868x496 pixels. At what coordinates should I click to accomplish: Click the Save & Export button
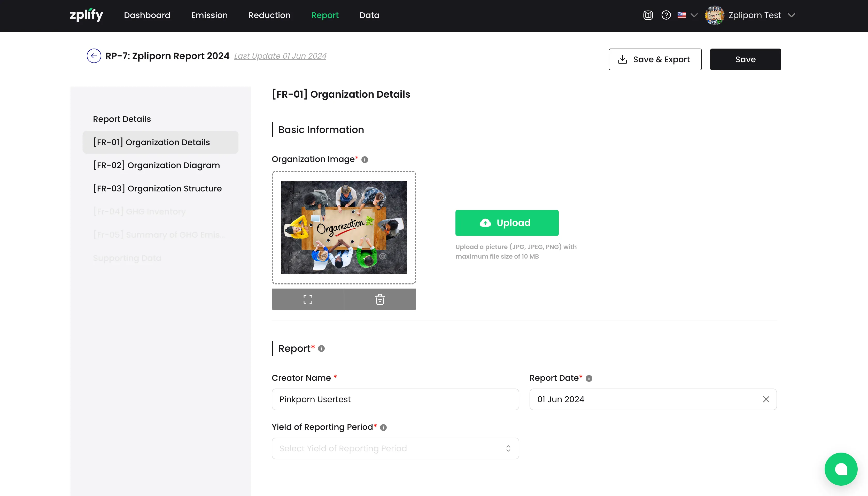click(655, 59)
